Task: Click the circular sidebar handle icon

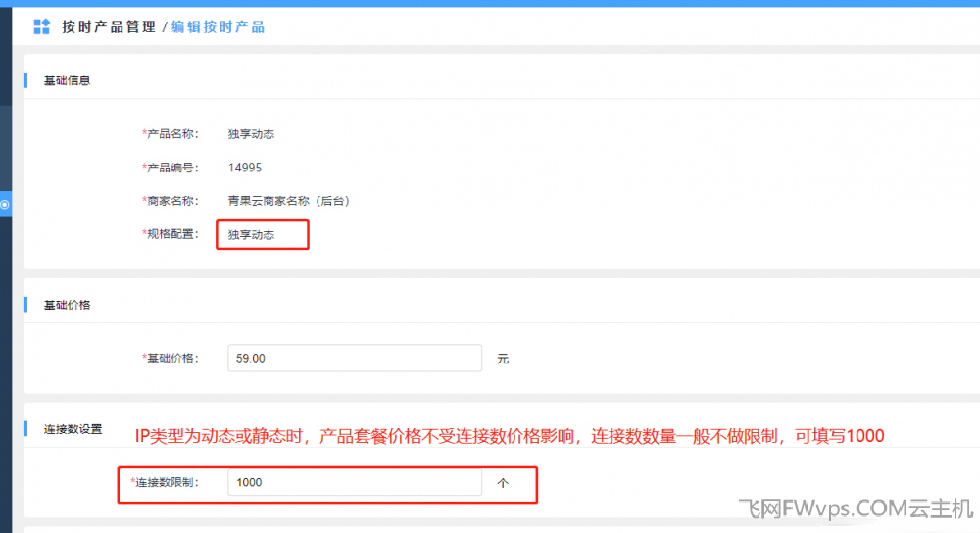Action: [5, 205]
